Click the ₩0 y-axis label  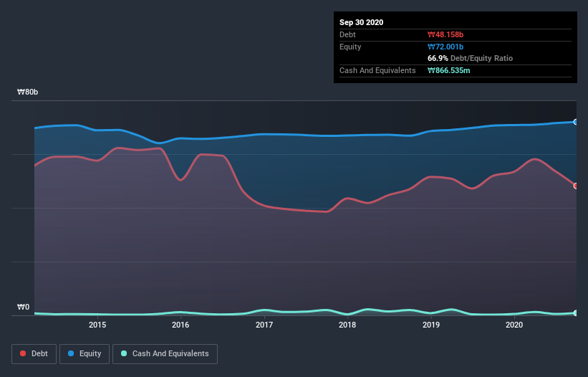click(x=23, y=307)
